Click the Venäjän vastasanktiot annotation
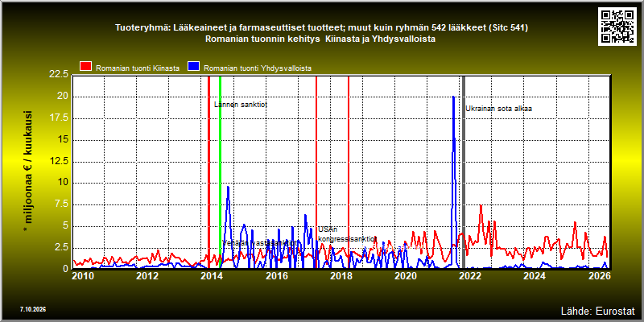 pyautogui.click(x=259, y=243)
